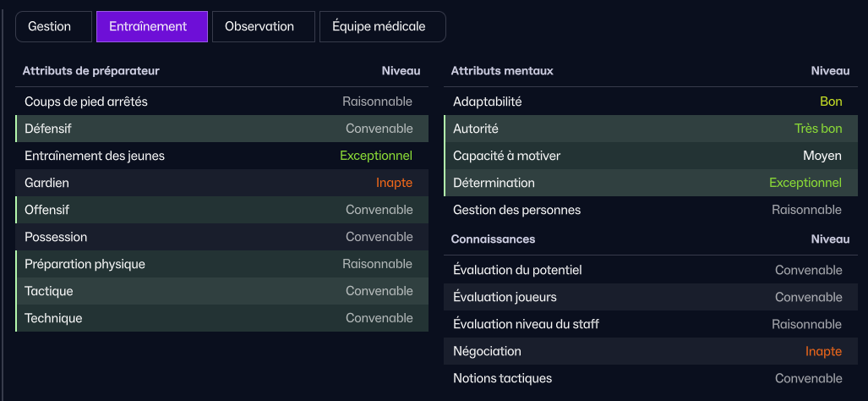Click the Offensif attribute row
The height and width of the screenshot is (401, 868).
pos(221,210)
